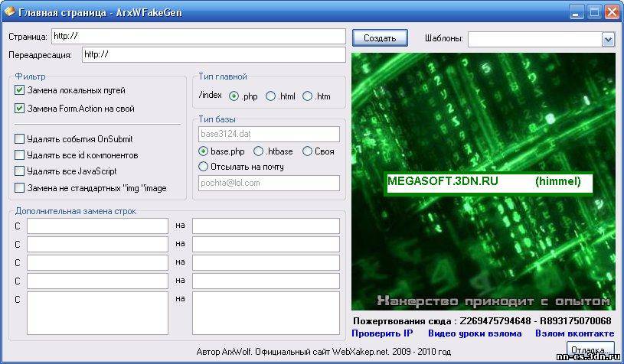The image size is (624, 364).
Task: Select 'Отсылать на почту' radio
Action: tap(203, 167)
